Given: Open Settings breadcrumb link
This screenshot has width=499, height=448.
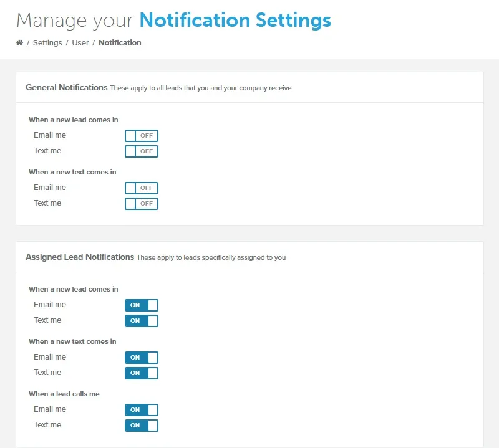Looking at the screenshot, I should click(47, 43).
